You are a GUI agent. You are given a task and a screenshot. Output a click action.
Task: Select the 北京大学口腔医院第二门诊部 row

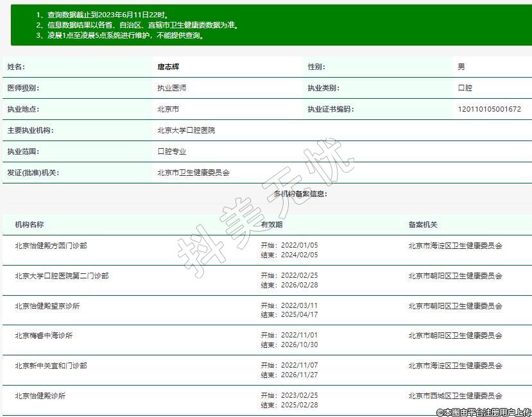(x=62, y=276)
